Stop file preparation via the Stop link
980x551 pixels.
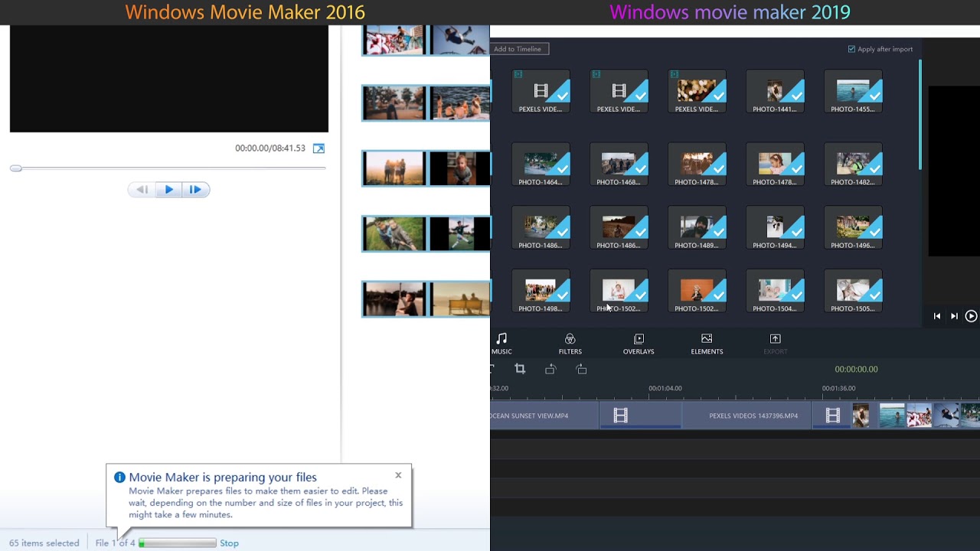coord(229,543)
